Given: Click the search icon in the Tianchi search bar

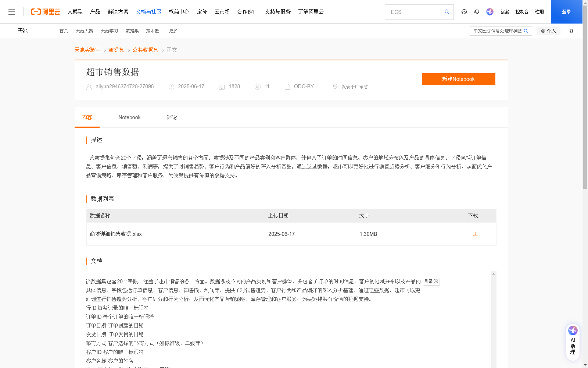Looking at the screenshot, I should click(x=526, y=31).
